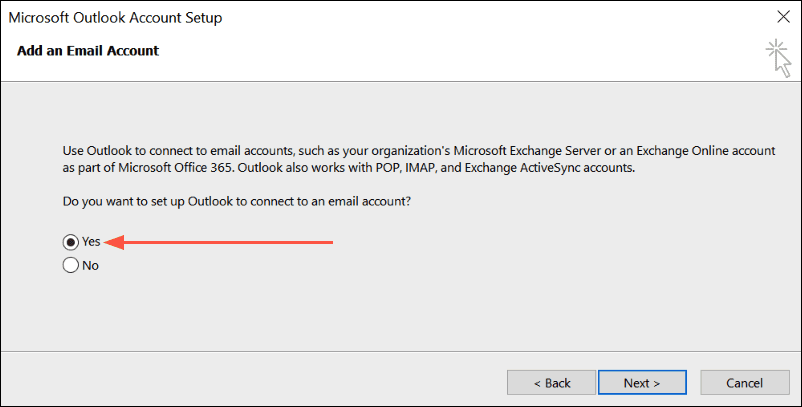Go back with the Back button

(551, 383)
